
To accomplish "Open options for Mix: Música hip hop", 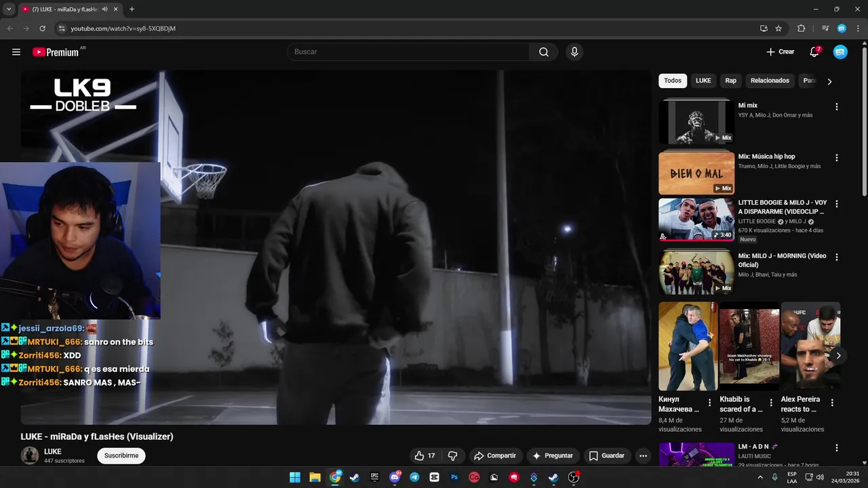I will pos(836,158).
